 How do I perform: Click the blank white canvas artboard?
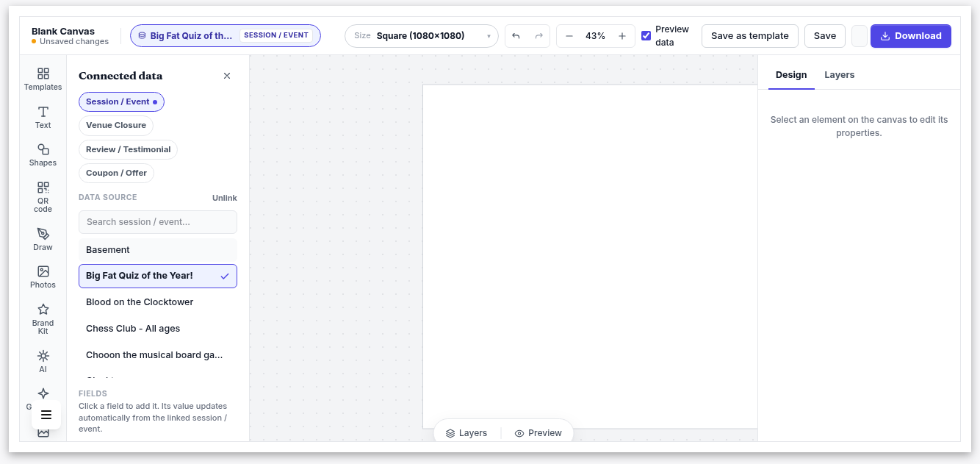tap(590, 256)
